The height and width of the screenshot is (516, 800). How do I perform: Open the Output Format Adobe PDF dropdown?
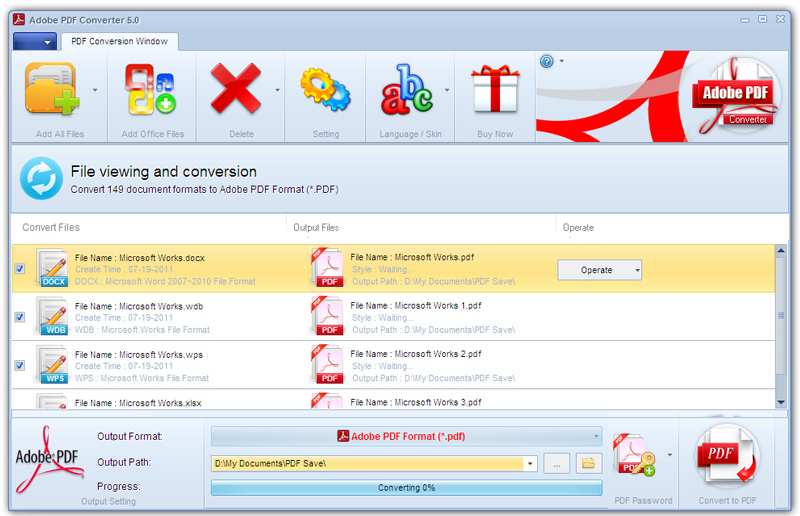(407, 436)
